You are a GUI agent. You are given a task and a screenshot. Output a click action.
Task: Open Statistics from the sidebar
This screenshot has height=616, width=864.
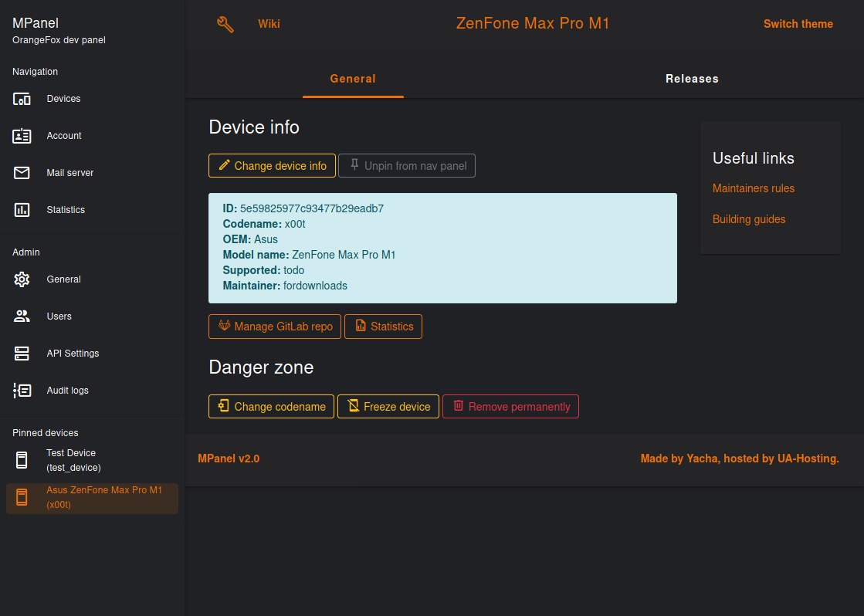(93, 210)
